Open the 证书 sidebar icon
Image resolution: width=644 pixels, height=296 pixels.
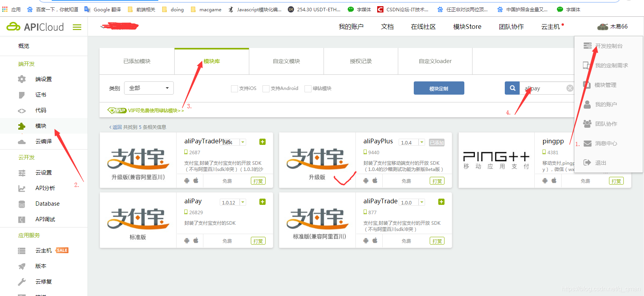22,95
